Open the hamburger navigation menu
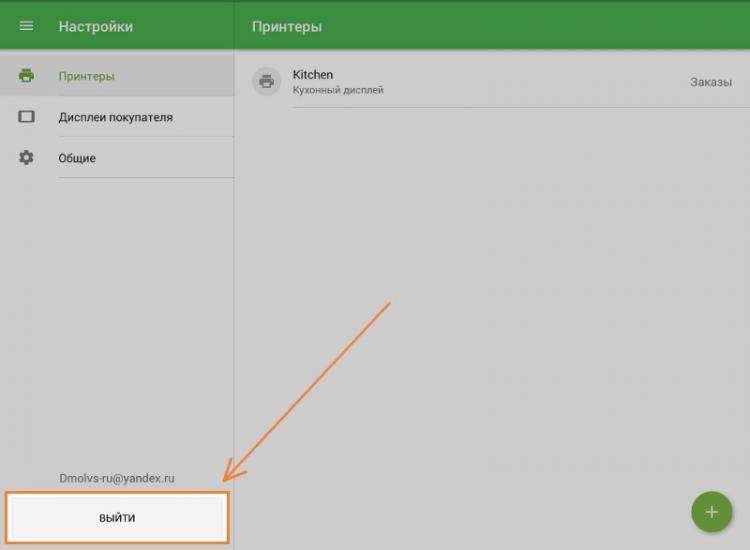This screenshot has width=750, height=550. pos(26,26)
